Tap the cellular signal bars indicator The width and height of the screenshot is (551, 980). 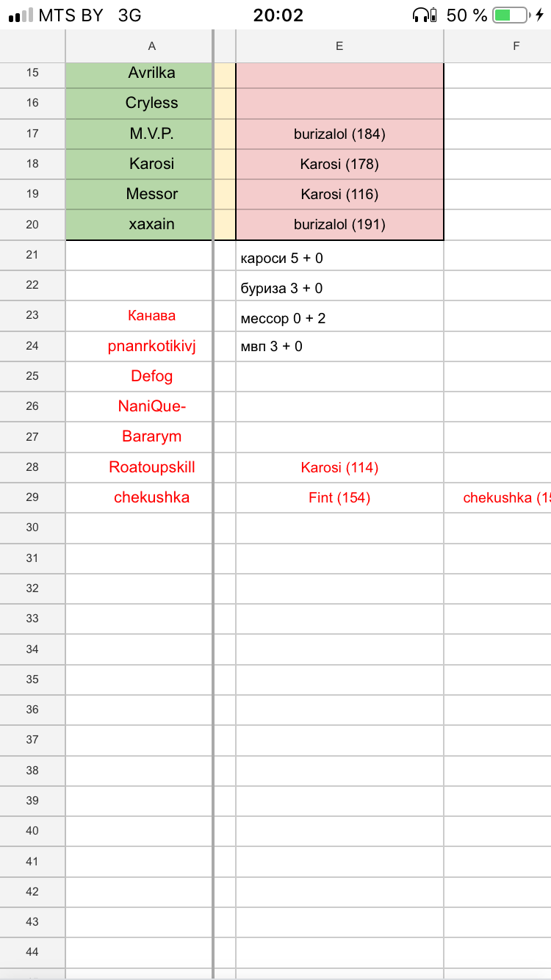tap(21, 15)
